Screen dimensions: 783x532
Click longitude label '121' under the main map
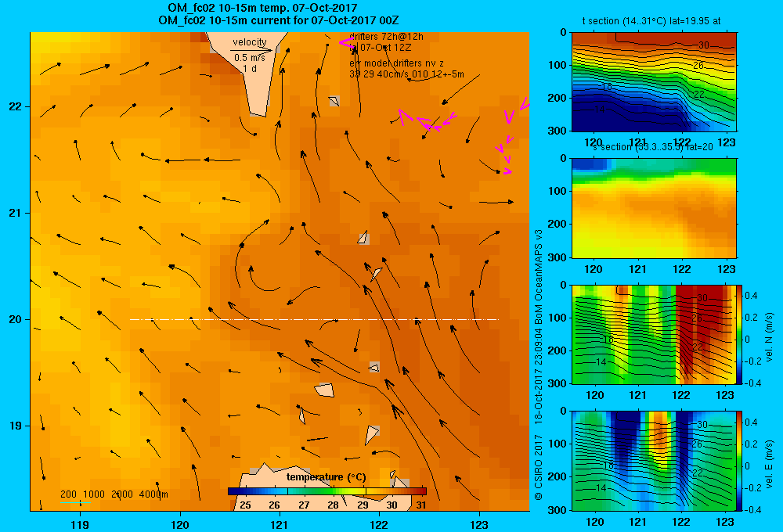click(280, 525)
